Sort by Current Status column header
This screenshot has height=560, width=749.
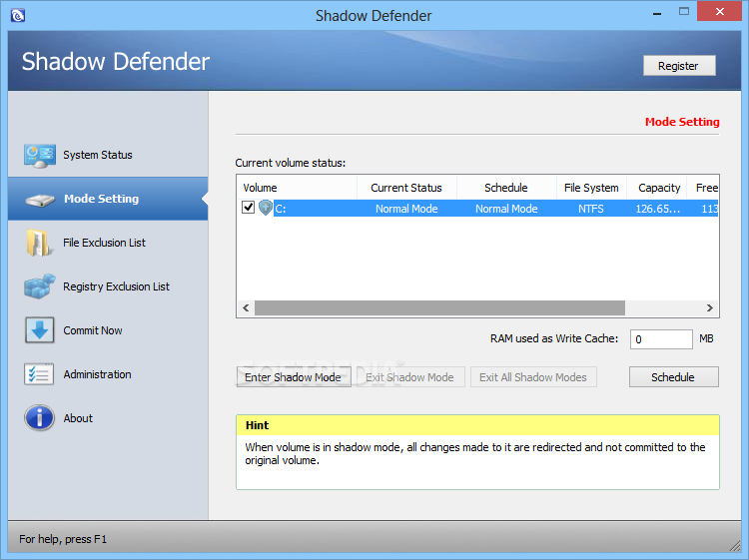[x=407, y=188]
